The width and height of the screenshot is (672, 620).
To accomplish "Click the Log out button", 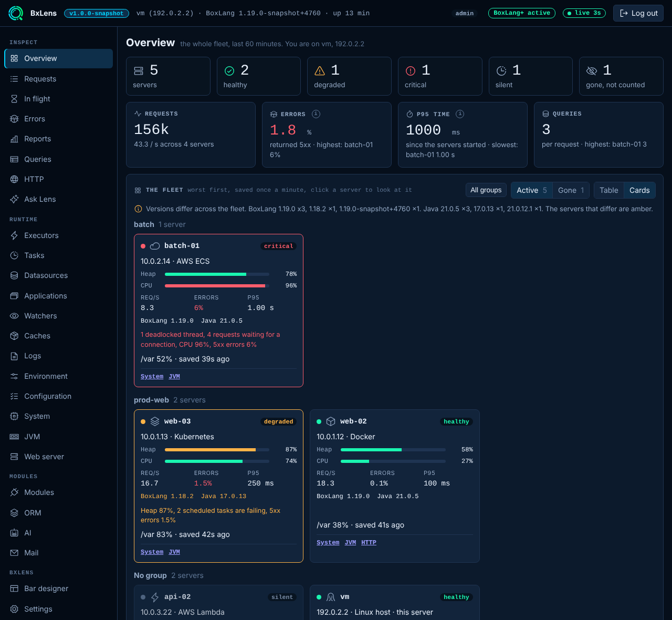I will pos(638,13).
